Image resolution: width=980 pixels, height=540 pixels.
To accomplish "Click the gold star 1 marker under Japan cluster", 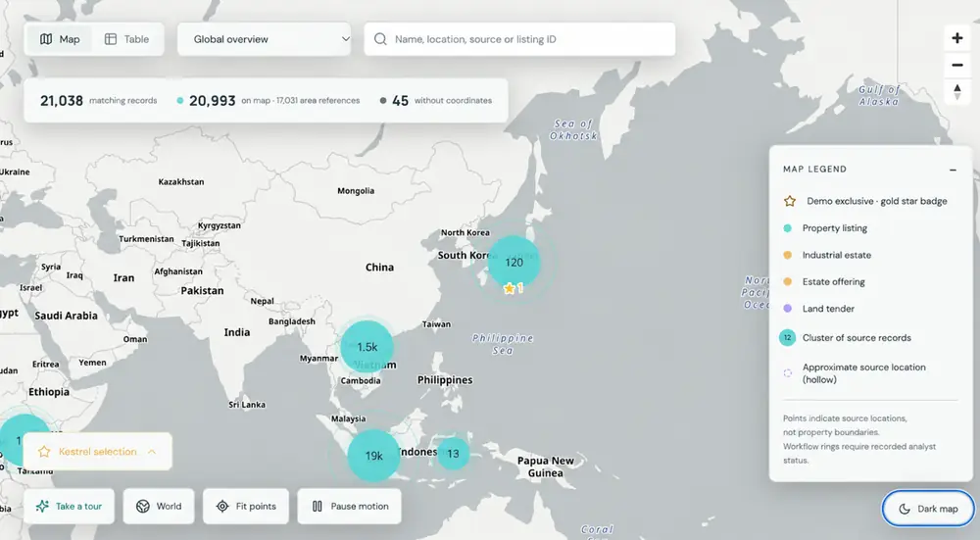I will pyautogui.click(x=514, y=289).
